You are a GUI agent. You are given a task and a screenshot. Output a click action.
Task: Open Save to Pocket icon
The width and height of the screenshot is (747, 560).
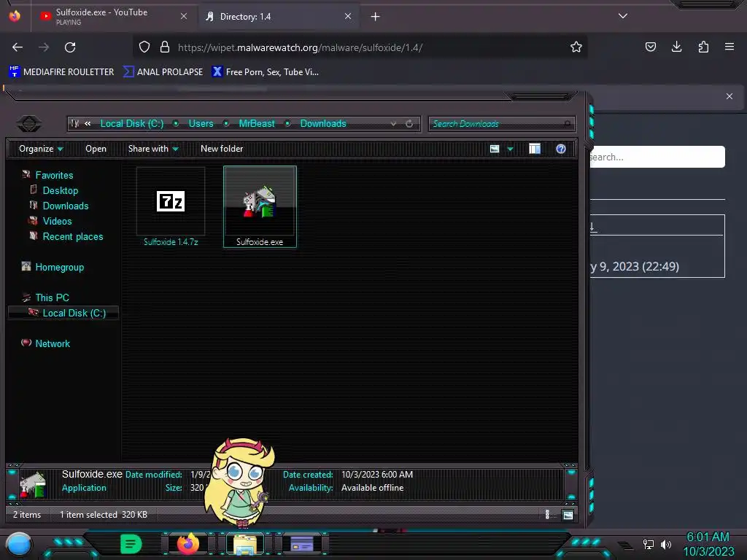click(x=650, y=47)
